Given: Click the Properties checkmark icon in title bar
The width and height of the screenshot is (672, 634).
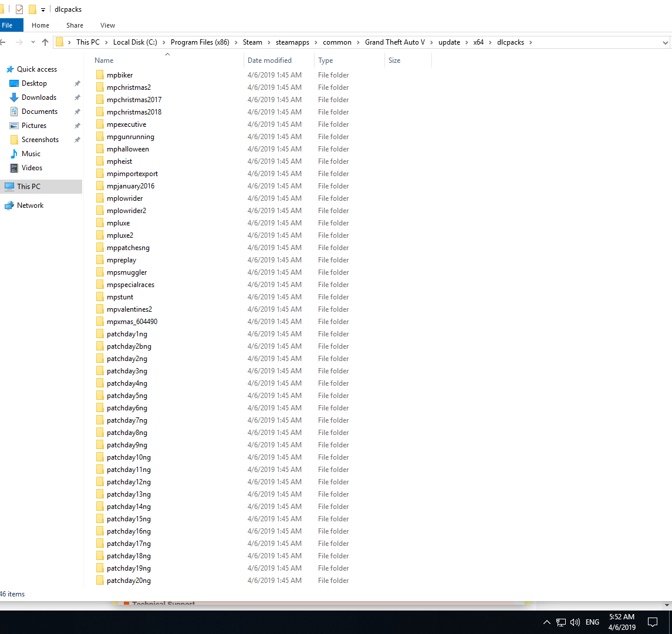Looking at the screenshot, I should (19, 9).
